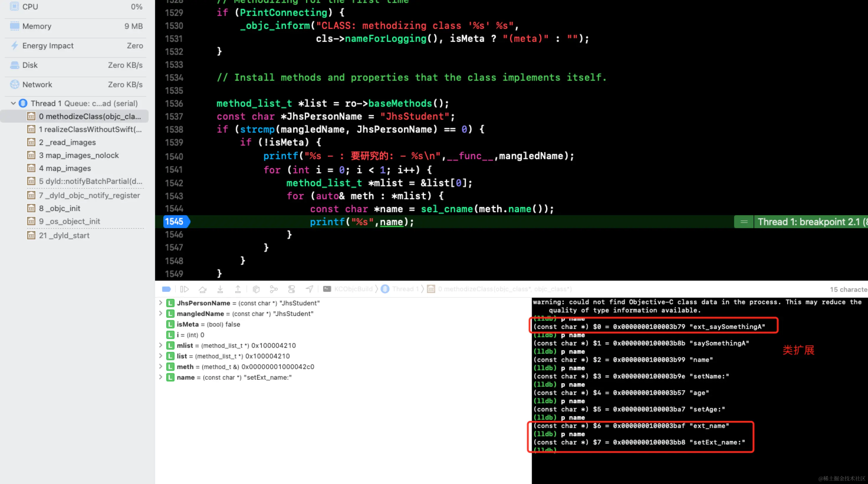This screenshot has width=868, height=484.
Task: Click Simulate Location arrow icon
Action: click(x=309, y=289)
